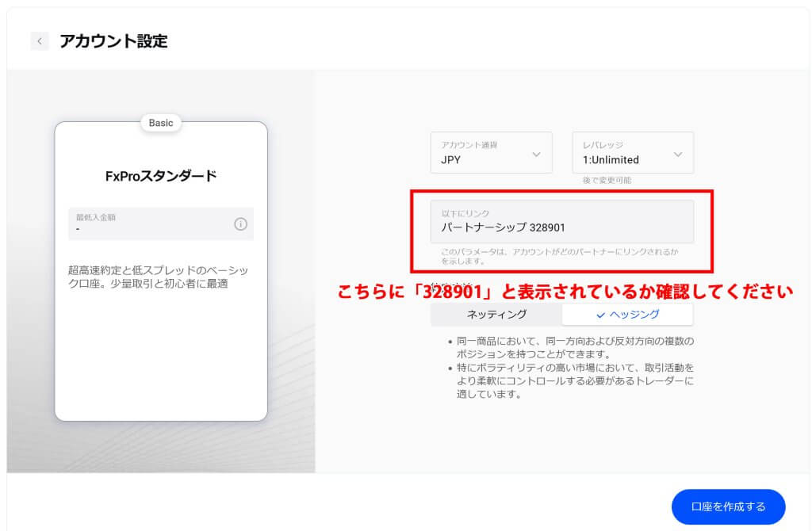Screen dimensions: 812x531
Task: Click the 口座を作成する button
Action: click(728, 506)
